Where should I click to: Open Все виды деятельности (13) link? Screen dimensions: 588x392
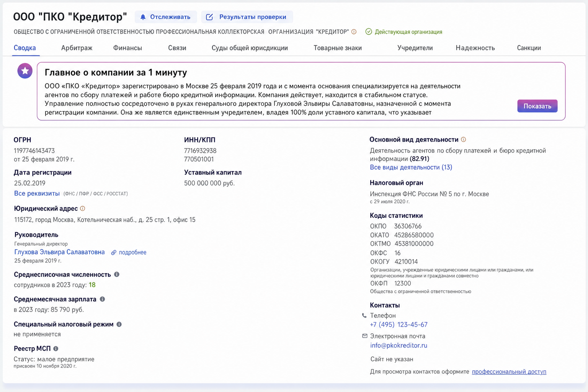[x=411, y=167]
